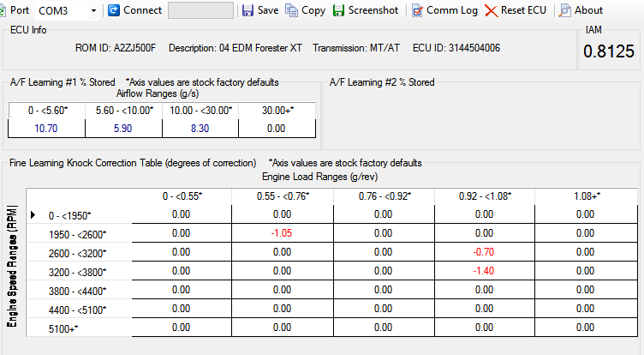
Task: Click the 30.00+ airflow header
Action: [x=277, y=111]
